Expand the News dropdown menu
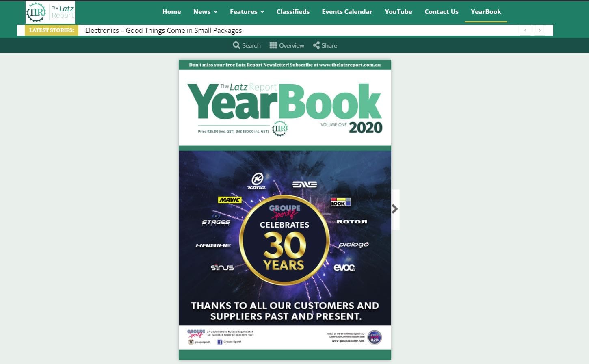Image resolution: width=589 pixels, height=364 pixels. (205, 12)
